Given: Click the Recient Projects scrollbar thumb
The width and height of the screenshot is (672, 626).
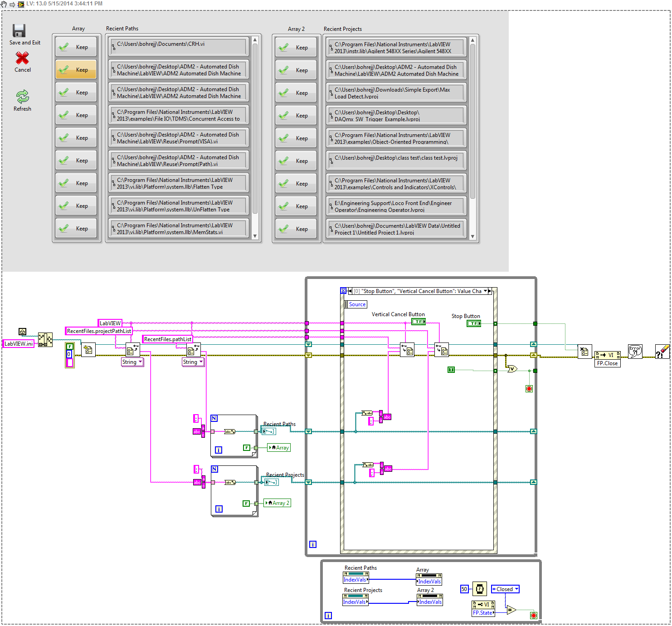Looking at the screenshot, I should [x=472, y=121].
